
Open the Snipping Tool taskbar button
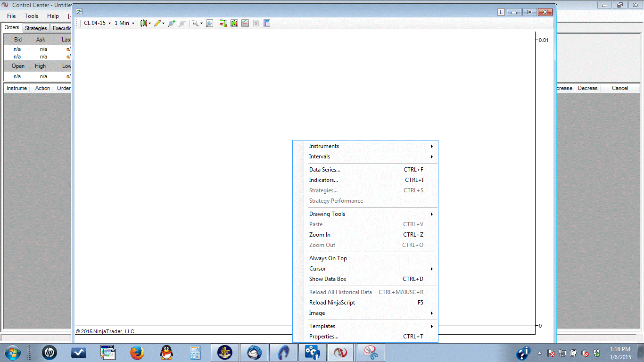(371, 353)
